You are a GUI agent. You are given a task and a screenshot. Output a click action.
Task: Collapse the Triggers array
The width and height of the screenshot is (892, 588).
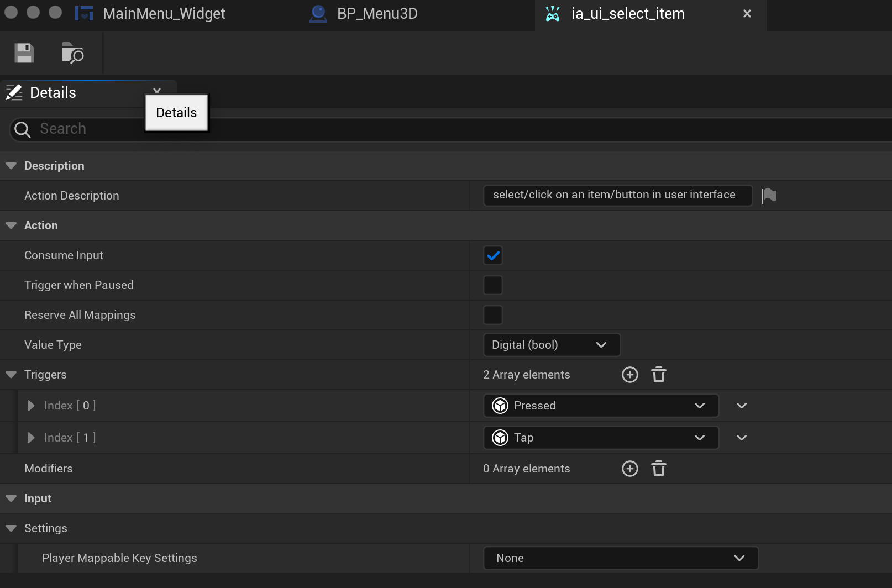pyautogui.click(x=11, y=375)
